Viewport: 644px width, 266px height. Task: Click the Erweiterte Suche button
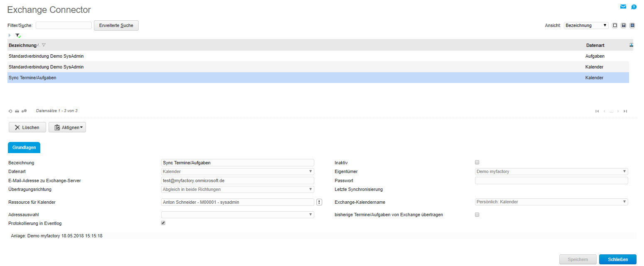pyautogui.click(x=116, y=25)
